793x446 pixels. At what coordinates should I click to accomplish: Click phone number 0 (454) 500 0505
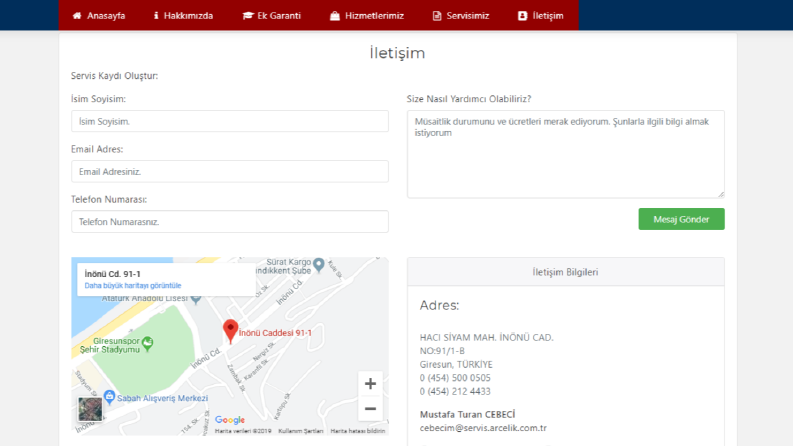click(x=455, y=378)
